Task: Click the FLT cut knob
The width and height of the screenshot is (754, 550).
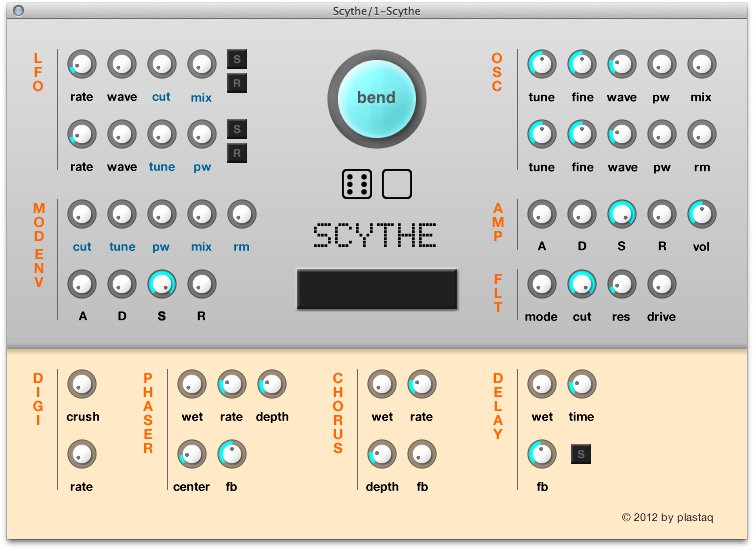Action: 582,284
